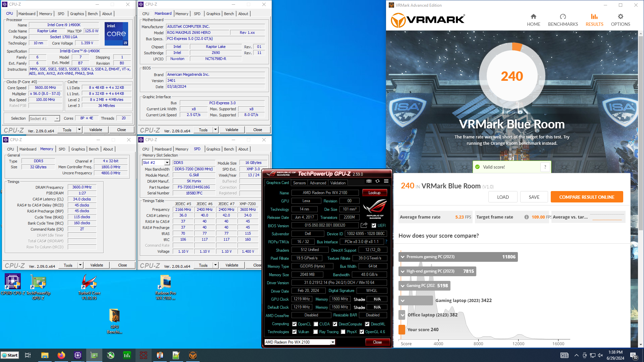Open Graphics tab in CPU-Z CPU window
644x362 pixels.
(x=77, y=14)
